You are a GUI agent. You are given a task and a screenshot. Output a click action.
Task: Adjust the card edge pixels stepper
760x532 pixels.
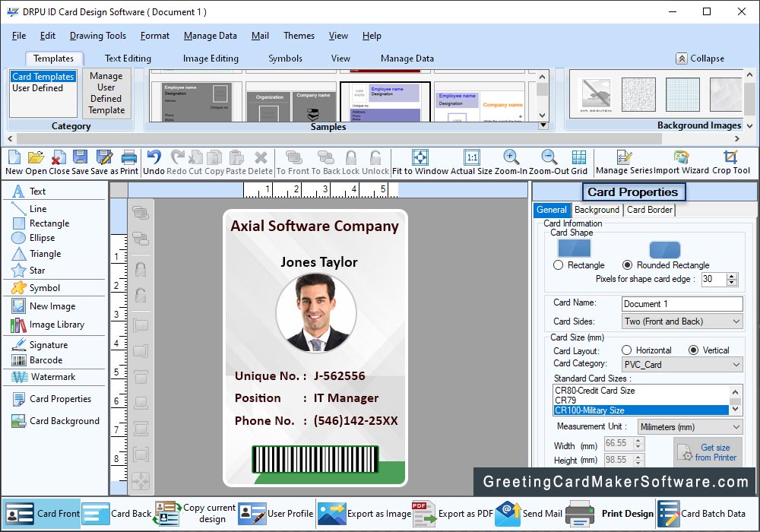(733, 279)
